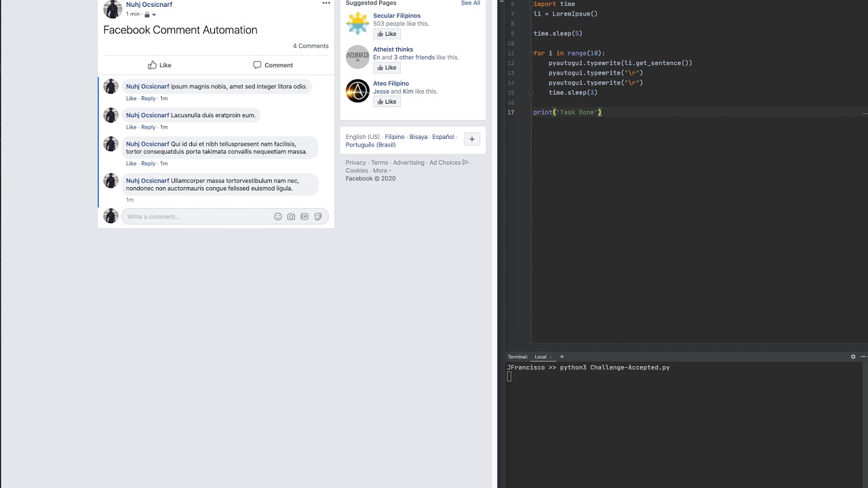Hide the terminal panel with minimize icon
868x488 pixels.
[863, 357]
